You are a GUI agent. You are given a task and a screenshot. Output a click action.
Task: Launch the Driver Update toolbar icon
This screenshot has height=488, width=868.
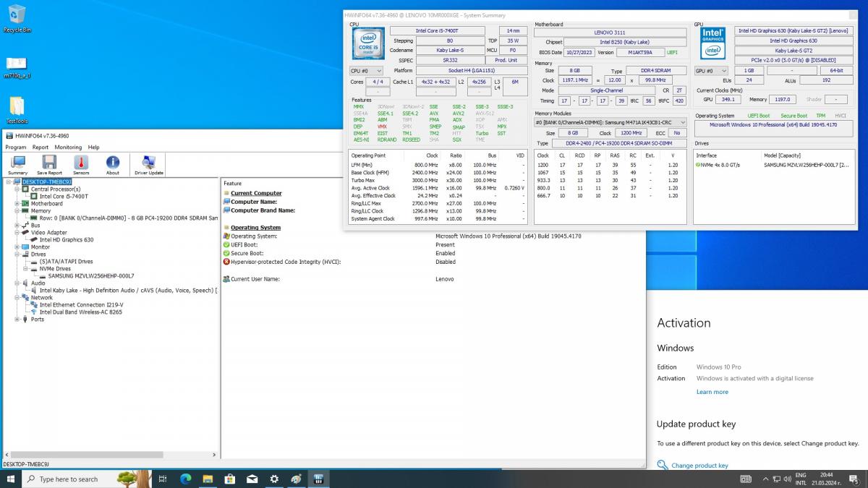[x=149, y=165]
